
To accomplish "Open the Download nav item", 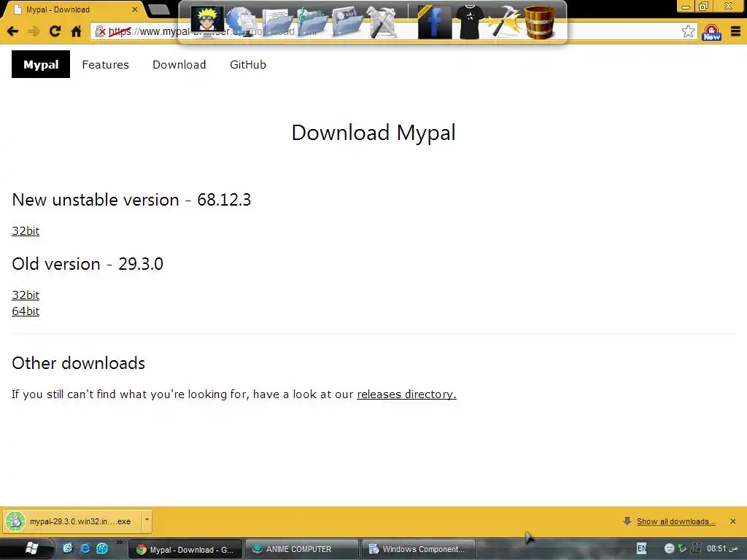I will point(179,65).
